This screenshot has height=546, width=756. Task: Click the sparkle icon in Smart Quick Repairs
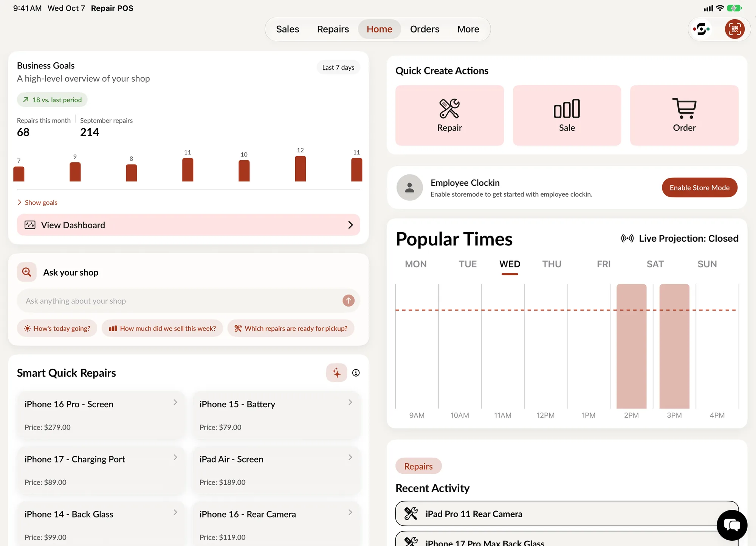(x=336, y=373)
